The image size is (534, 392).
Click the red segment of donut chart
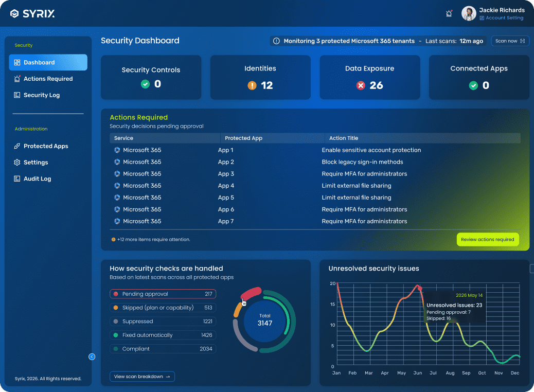(251, 293)
